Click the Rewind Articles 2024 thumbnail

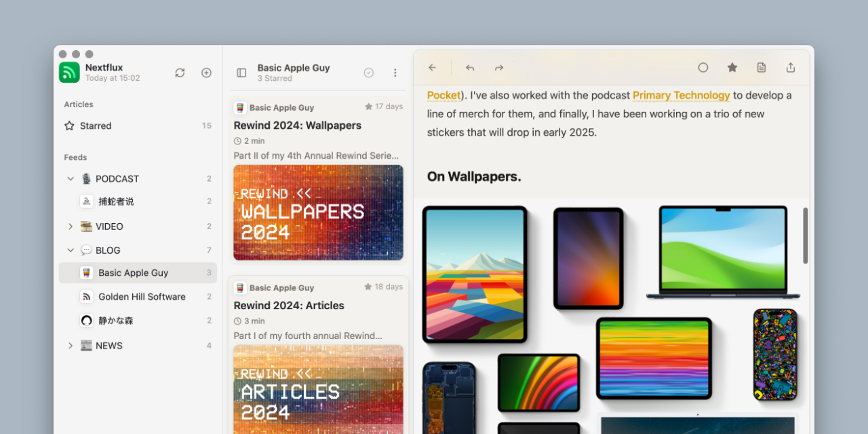[319, 389]
